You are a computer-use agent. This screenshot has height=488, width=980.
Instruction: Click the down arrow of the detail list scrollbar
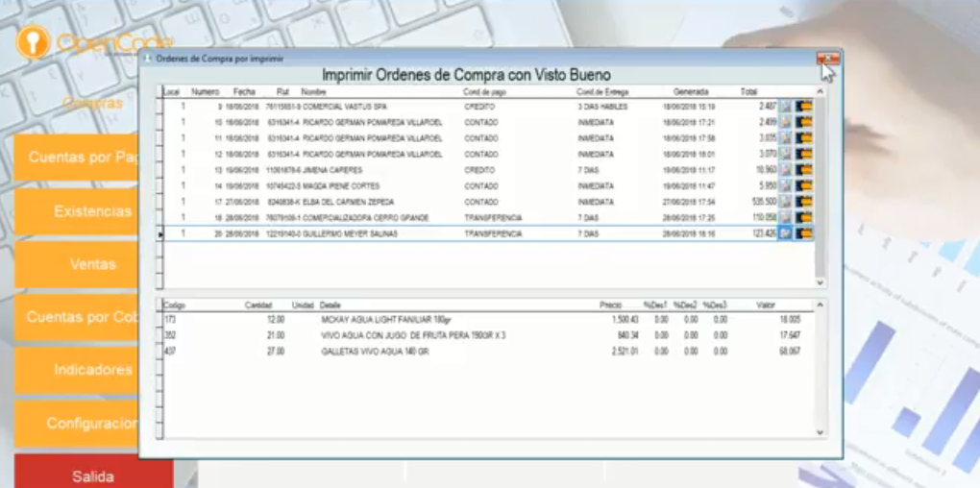click(820, 432)
